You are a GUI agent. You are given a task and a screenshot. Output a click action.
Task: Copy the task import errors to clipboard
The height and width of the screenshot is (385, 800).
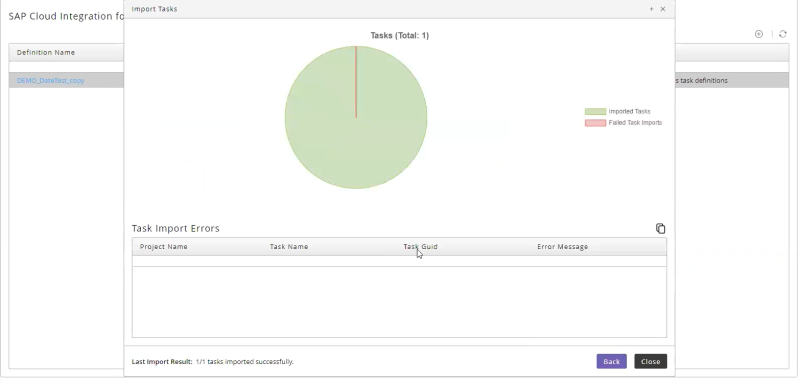click(660, 228)
